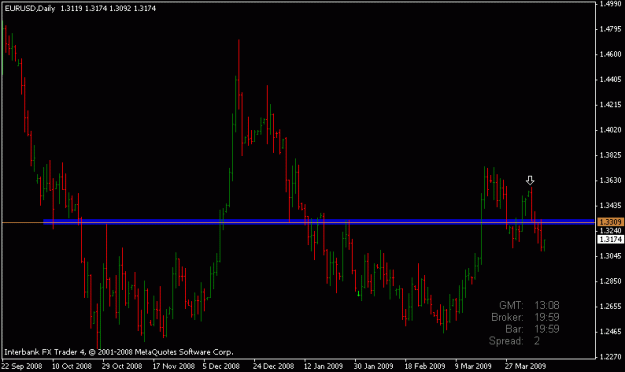Click the Spread 2 readout
The height and width of the screenshot is (372, 625).
(x=514, y=341)
